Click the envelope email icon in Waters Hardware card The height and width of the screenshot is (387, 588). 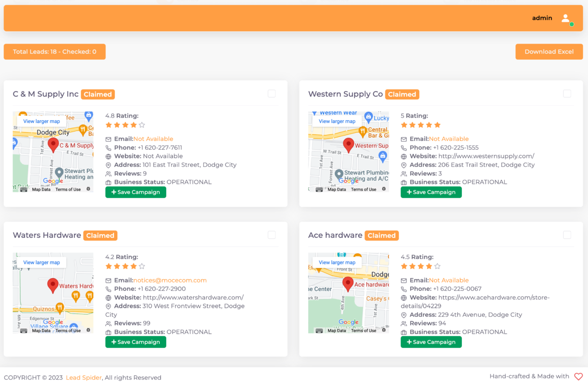[x=108, y=281]
